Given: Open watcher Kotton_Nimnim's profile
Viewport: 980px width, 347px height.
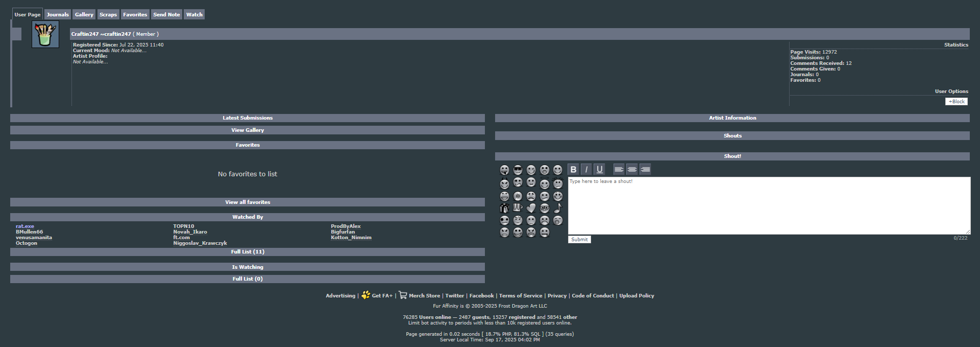Looking at the screenshot, I should click(x=351, y=237).
